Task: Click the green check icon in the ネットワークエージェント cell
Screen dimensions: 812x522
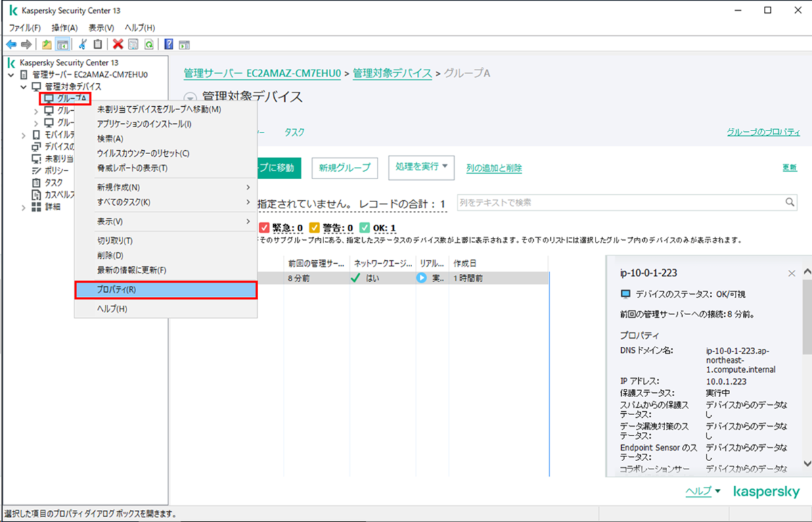Action: tap(355, 278)
